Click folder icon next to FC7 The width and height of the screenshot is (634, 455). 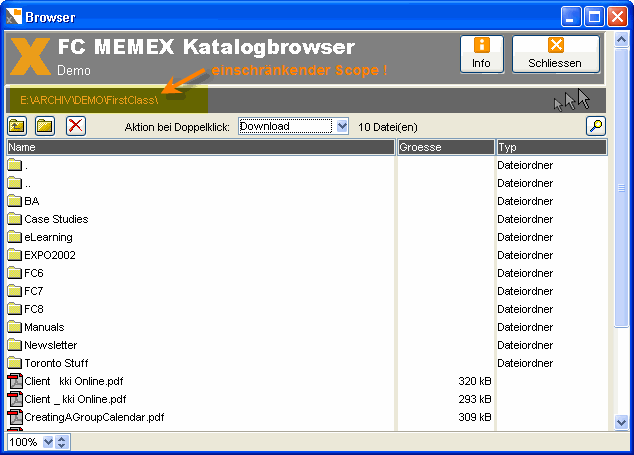(x=15, y=290)
